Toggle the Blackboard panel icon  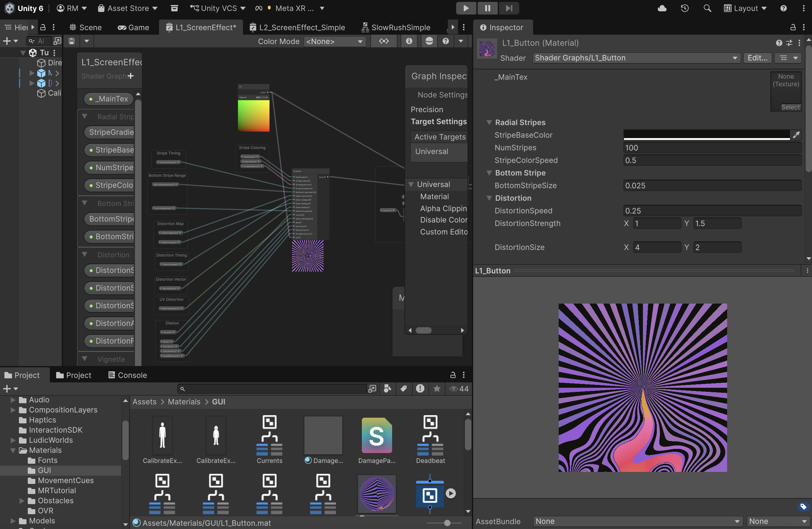(x=384, y=41)
